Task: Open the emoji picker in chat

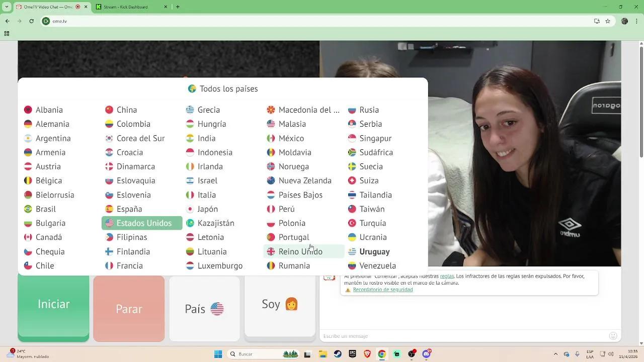Action: [x=612, y=336]
